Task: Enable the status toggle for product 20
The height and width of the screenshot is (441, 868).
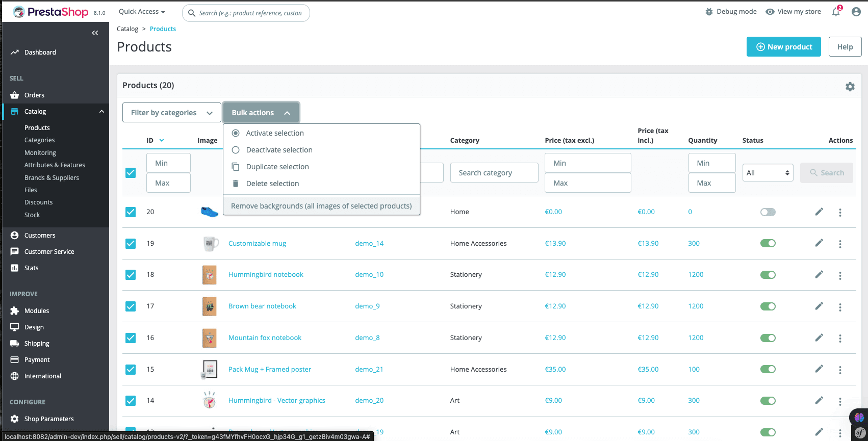Action: [768, 212]
